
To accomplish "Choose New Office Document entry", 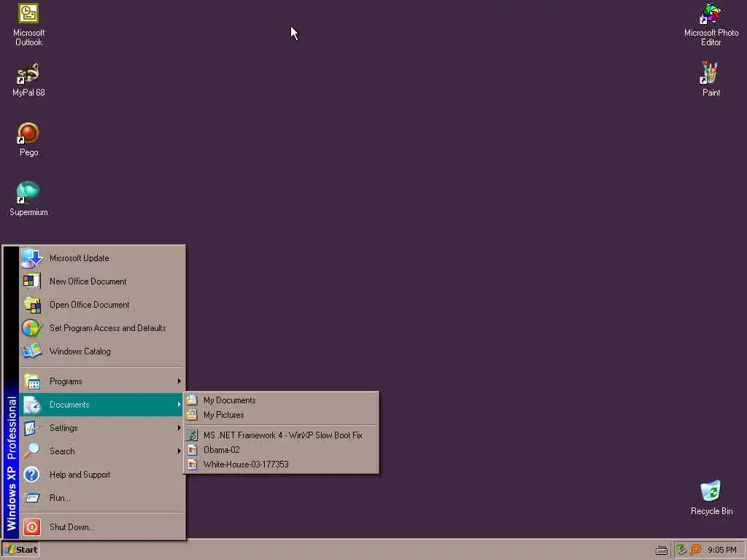I will (102, 281).
